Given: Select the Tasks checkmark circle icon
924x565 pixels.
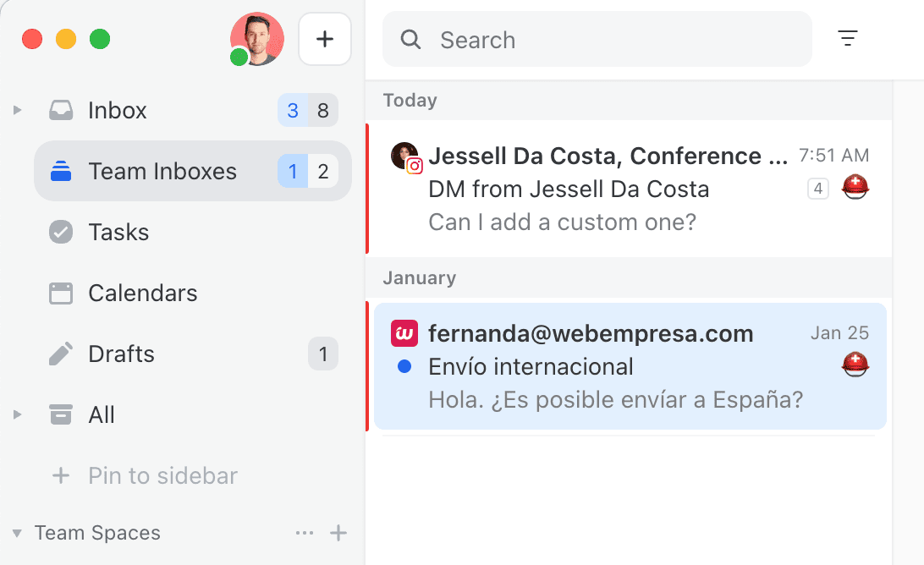Looking at the screenshot, I should click(60, 232).
